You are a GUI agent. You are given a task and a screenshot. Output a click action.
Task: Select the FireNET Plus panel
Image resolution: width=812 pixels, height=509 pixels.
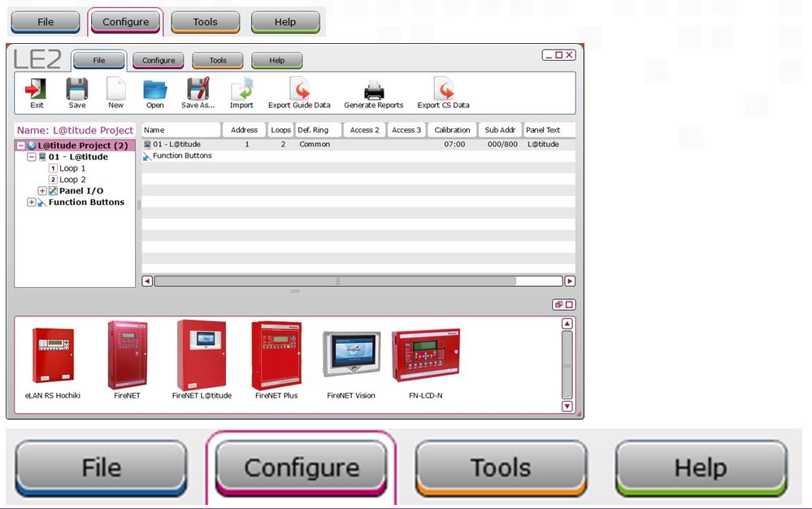coord(276,355)
